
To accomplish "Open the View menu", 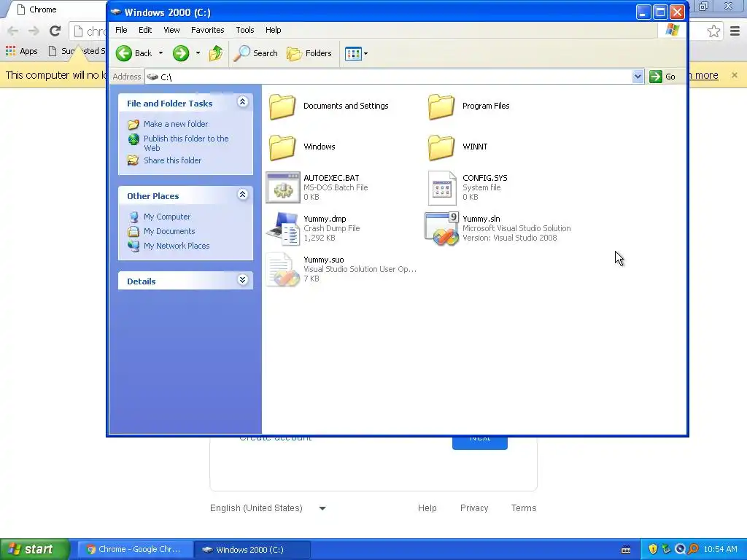I will 172,30.
